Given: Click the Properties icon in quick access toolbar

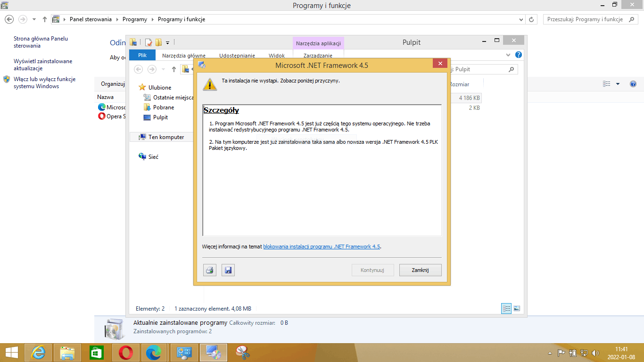Looking at the screenshot, I should (x=149, y=42).
